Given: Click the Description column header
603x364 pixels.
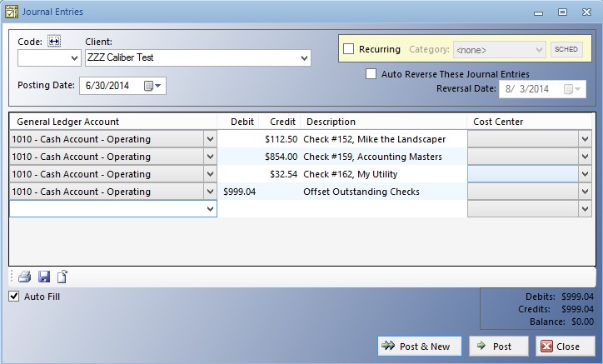Looking at the screenshot, I should point(330,122).
